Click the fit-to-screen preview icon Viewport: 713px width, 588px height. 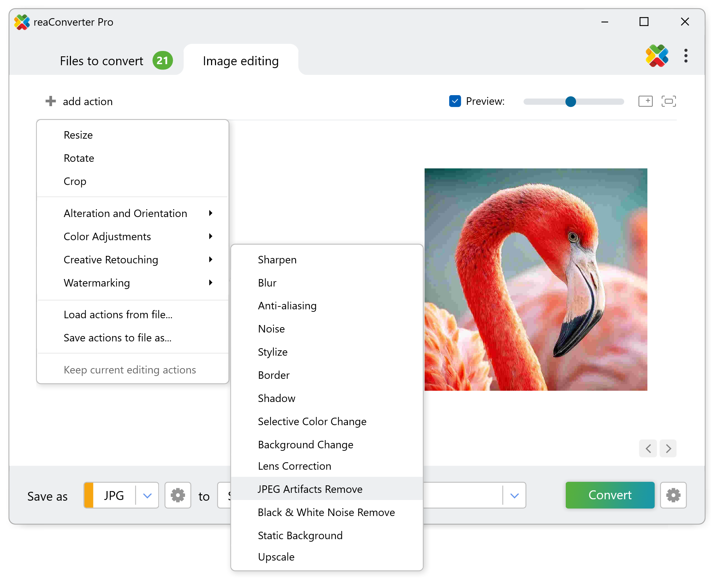click(x=668, y=101)
